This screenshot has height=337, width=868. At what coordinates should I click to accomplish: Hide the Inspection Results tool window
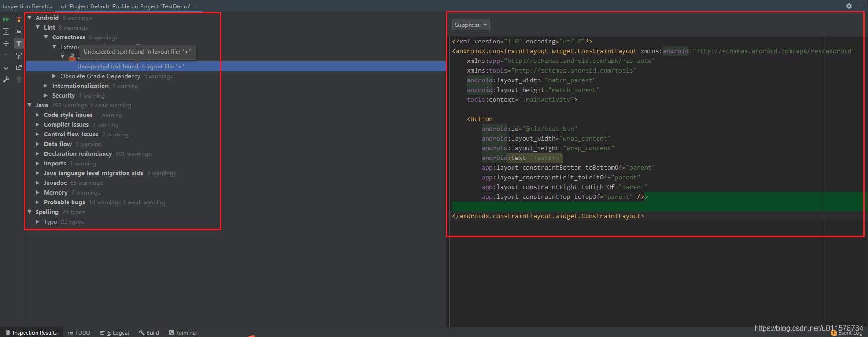[x=861, y=6]
